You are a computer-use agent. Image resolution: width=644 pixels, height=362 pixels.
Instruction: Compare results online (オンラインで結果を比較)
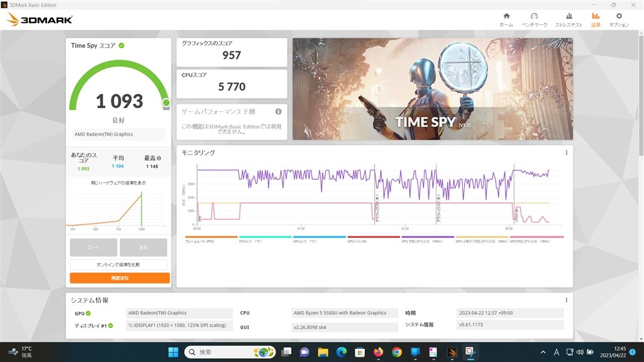point(118,265)
